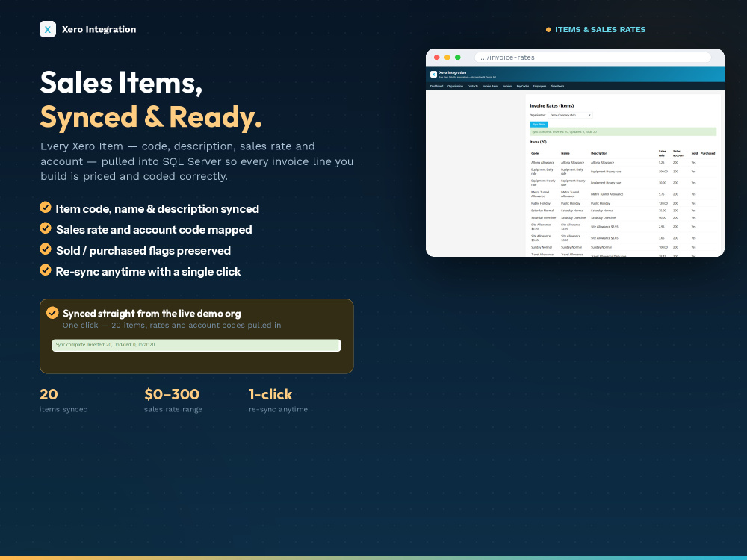Click the red close dot in the browser mockup
This screenshot has height=560, width=747.
tap(436, 57)
